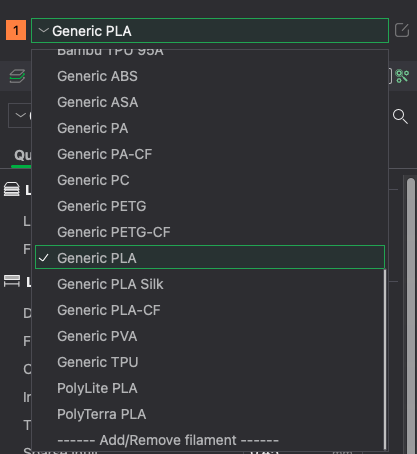Pick PolyLite PLA filament
This screenshot has height=454, width=417.
[210, 388]
